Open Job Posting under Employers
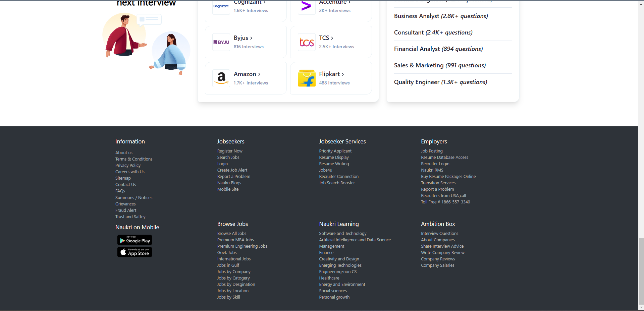644x311 pixels. click(432, 151)
